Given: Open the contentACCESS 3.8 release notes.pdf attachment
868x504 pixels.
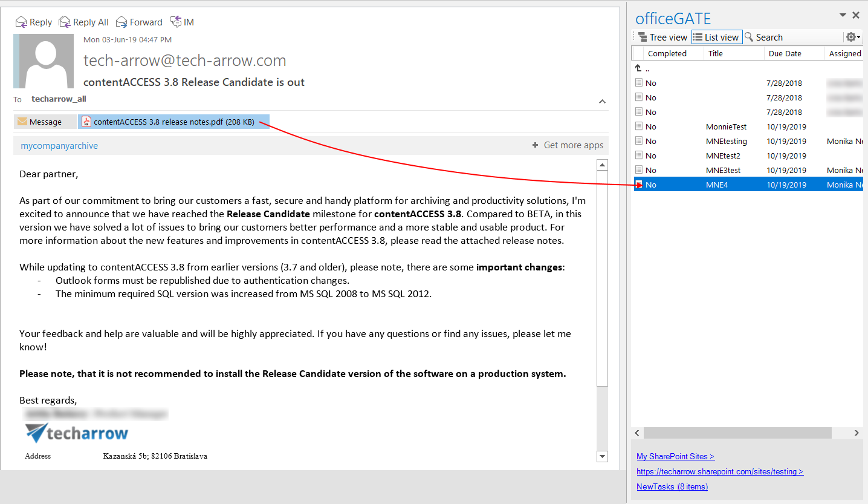Looking at the screenshot, I should tap(174, 122).
